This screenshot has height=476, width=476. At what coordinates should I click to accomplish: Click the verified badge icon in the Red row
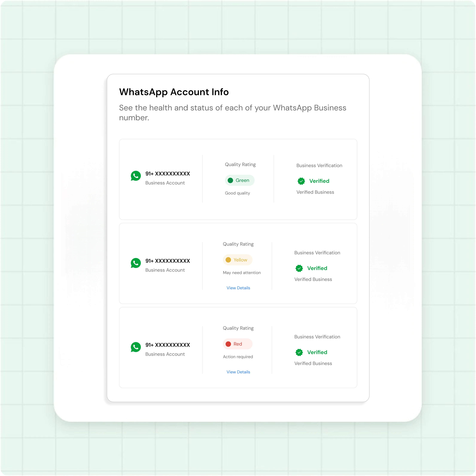(299, 352)
